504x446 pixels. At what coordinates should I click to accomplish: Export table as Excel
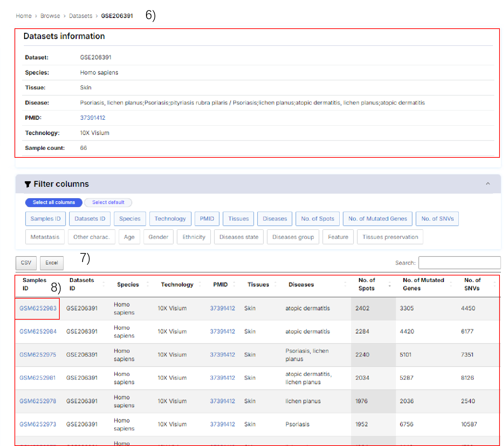pyautogui.click(x=51, y=263)
